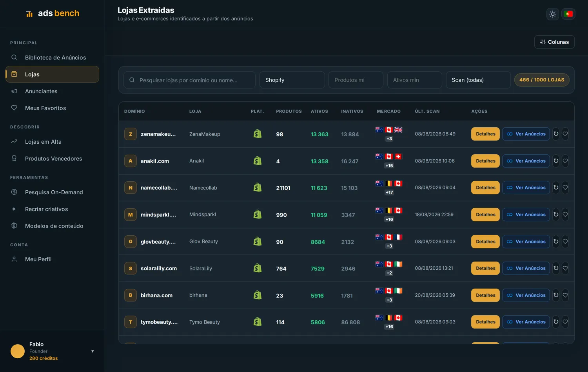Sort by the Produtos column header

click(289, 111)
